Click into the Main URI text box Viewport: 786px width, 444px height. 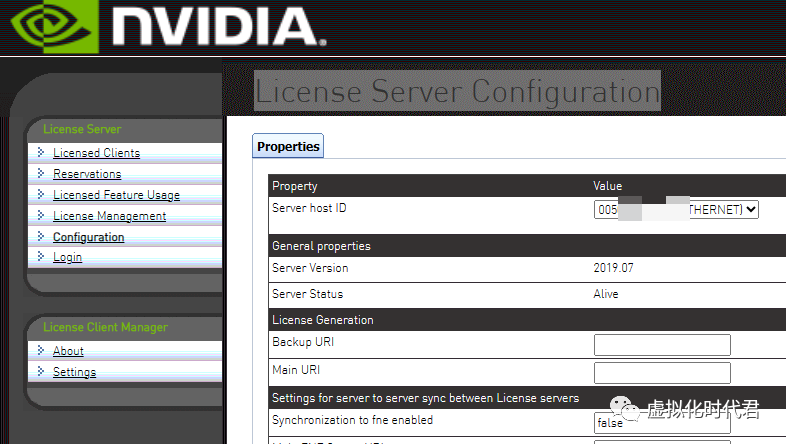tap(662, 373)
